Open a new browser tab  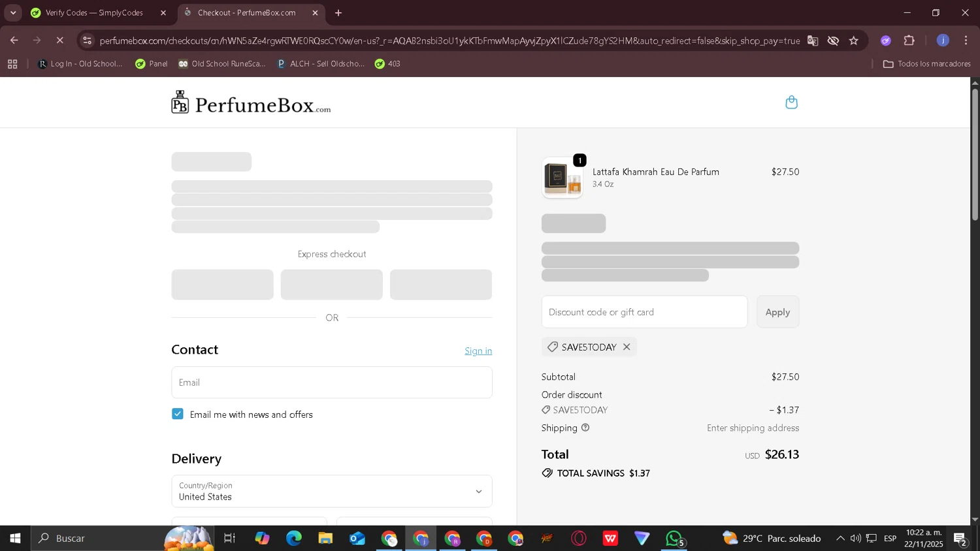(338, 12)
